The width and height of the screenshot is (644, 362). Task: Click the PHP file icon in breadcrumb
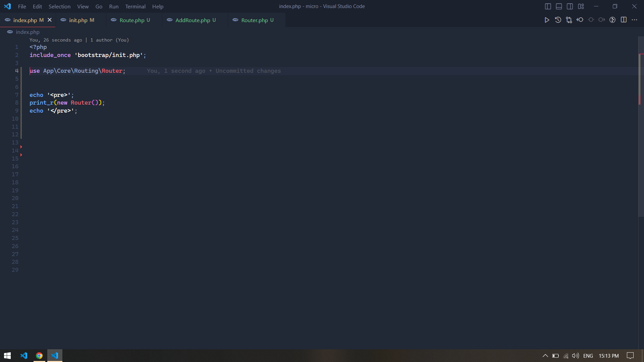click(x=10, y=32)
